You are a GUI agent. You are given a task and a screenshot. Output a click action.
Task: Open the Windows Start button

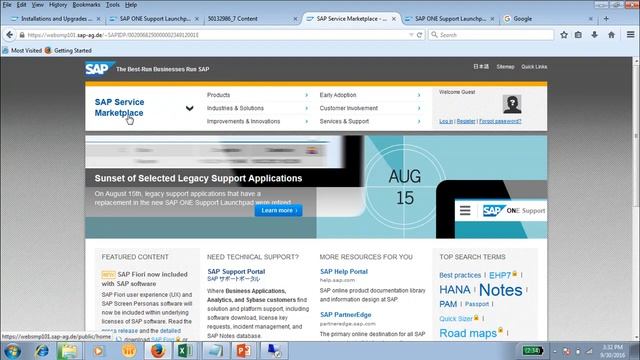click(12, 351)
